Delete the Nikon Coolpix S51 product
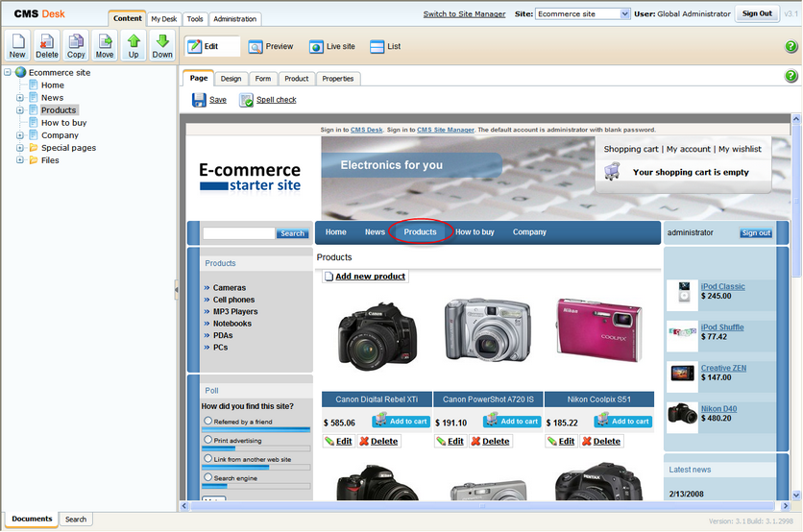Screen dimensions: 803x532 point(601,442)
